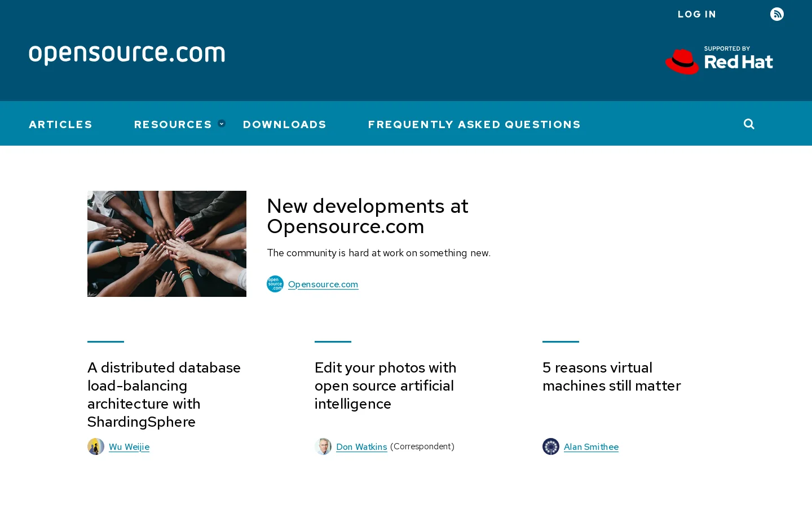Visit Don Watkins' author profile link
812x508 pixels.
pos(361,447)
